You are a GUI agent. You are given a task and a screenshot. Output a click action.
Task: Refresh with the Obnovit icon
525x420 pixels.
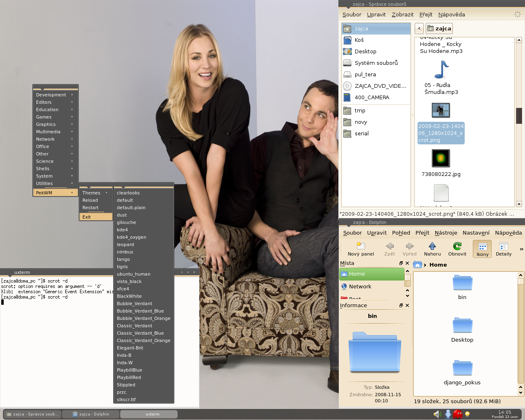tap(457, 246)
